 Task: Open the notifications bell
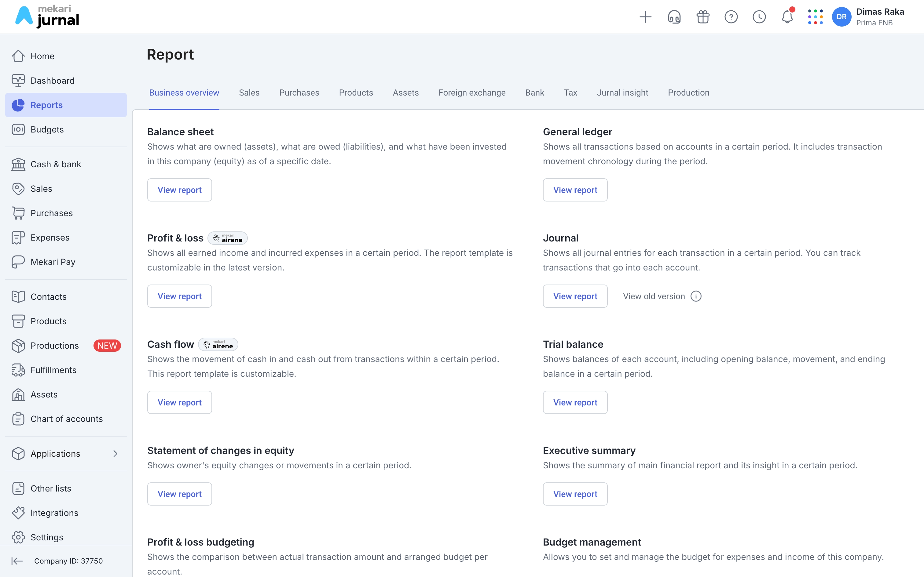(x=787, y=17)
